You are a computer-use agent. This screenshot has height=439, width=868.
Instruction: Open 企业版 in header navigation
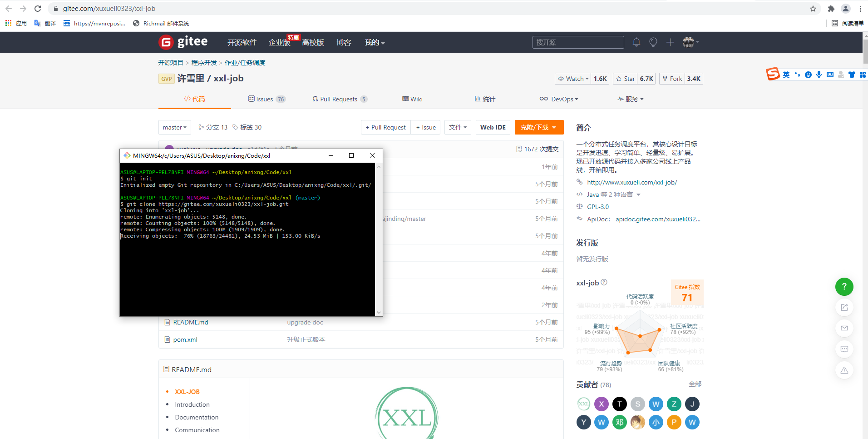pos(279,42)
